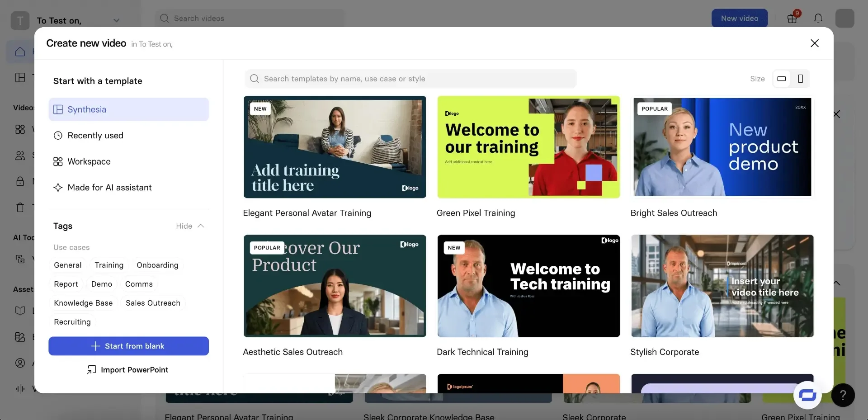Focus the Search templates field

coord(410,79)
